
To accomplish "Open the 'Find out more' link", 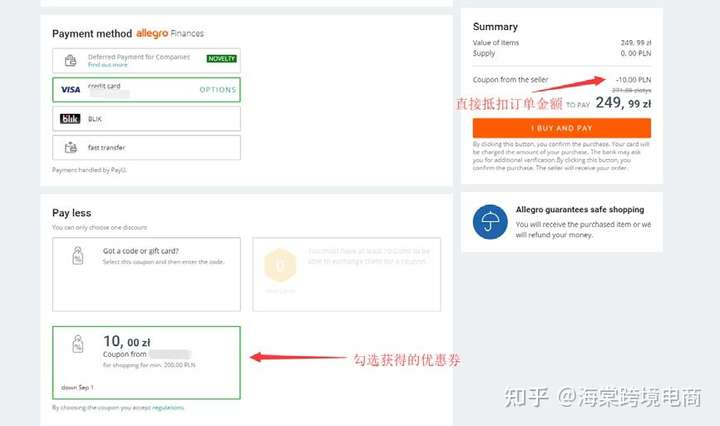I will [108, 65].
